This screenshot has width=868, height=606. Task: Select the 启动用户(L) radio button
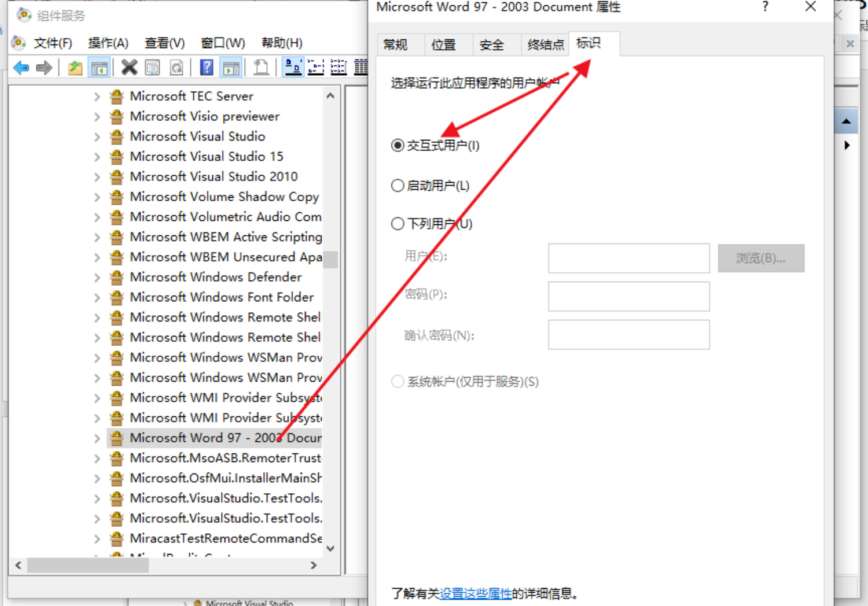(x=398, y=186)
